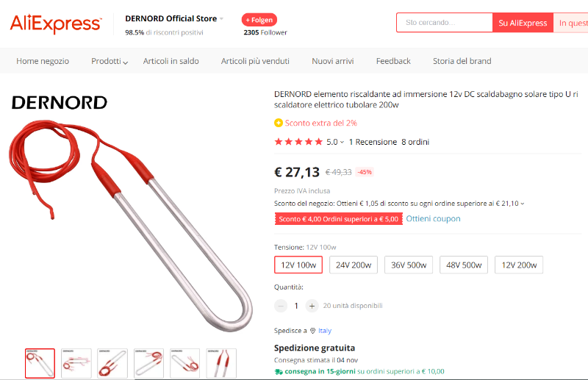Click the DERNORD brand logo
This screenshot has height=380, width=588.
pos(60,103)
